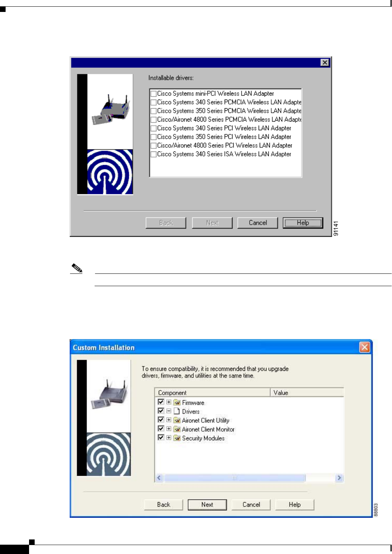Image resolution: width=392 pixels, height=554 pixels.
Task: Expand the Firmware tree node
Action: tap(169, 402)
